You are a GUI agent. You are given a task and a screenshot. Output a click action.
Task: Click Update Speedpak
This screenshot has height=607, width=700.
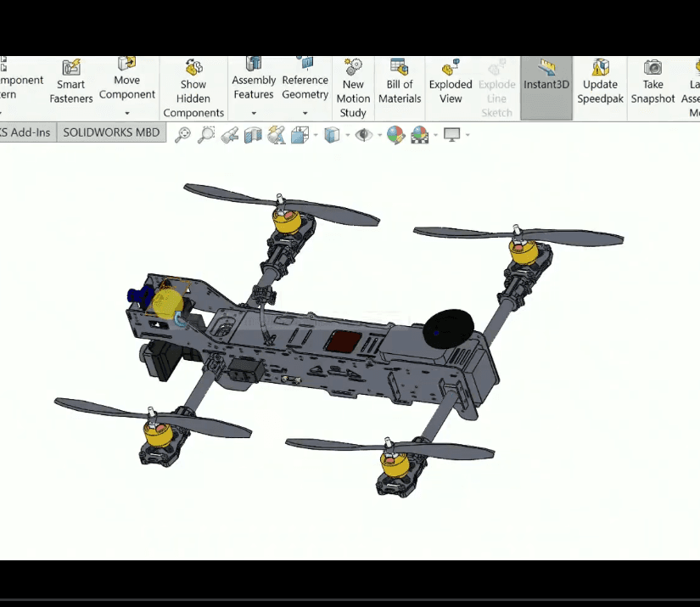point(600,81)
